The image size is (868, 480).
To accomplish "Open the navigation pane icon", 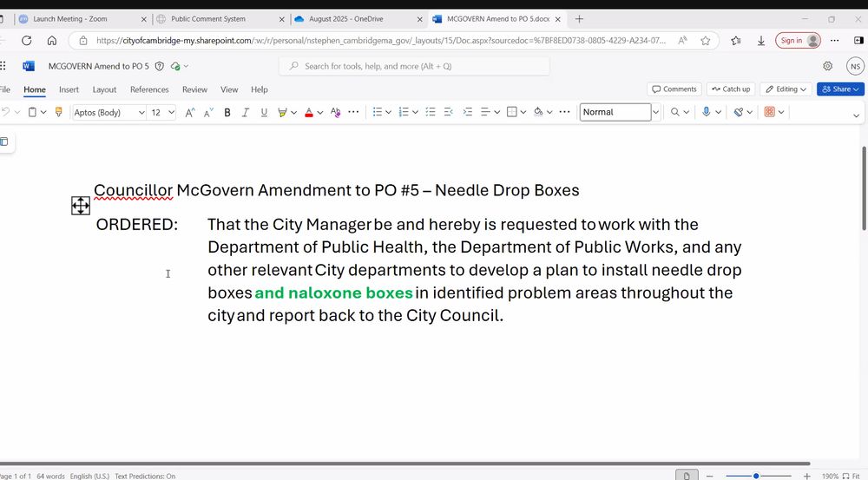I will click(x=4, y=141).
